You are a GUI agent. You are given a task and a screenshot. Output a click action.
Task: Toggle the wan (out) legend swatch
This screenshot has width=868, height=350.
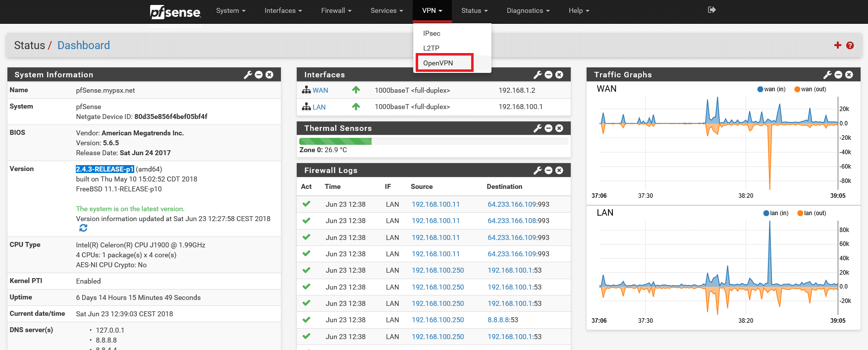point(797,89)
